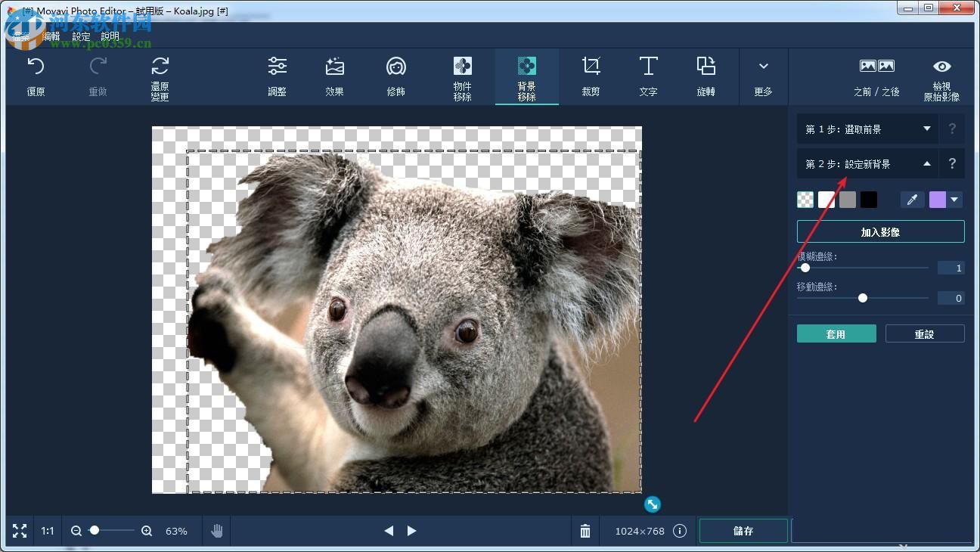Click the delete (trash) icon
The width and height of the screenshot is (980, 552).
[585, 530]
